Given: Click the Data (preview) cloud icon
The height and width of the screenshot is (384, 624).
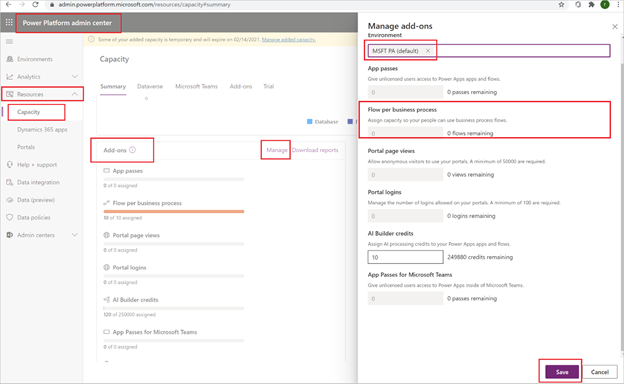Looking at the screenshot, I should [x=10, y=200].
